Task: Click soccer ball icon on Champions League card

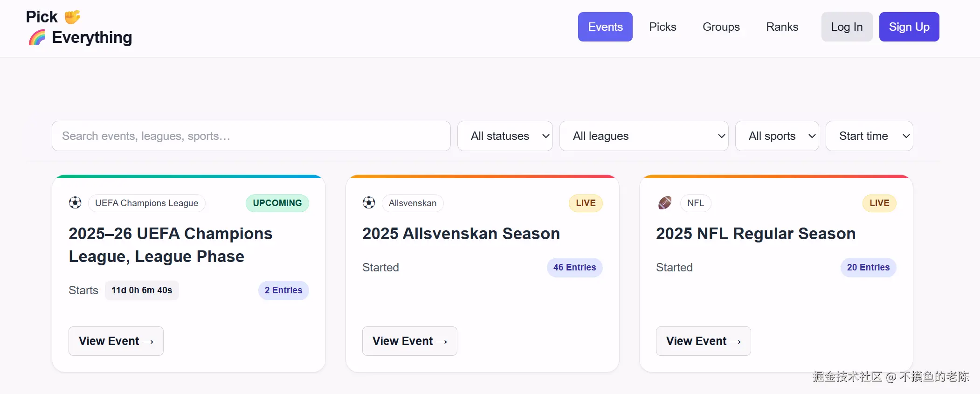Action: click(75, 203)
